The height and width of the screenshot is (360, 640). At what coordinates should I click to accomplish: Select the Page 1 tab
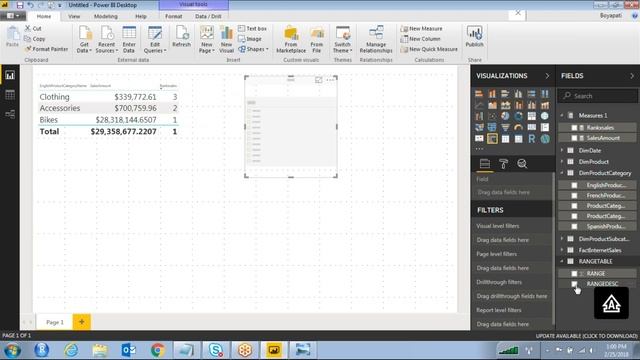point(55,322)
